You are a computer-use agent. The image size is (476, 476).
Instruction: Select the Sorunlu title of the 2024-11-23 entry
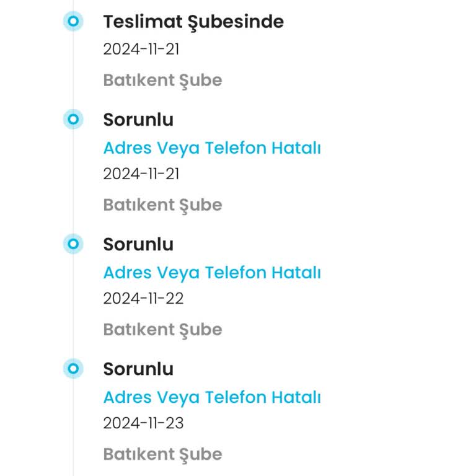pyautogui.click(x=138, y=369)
